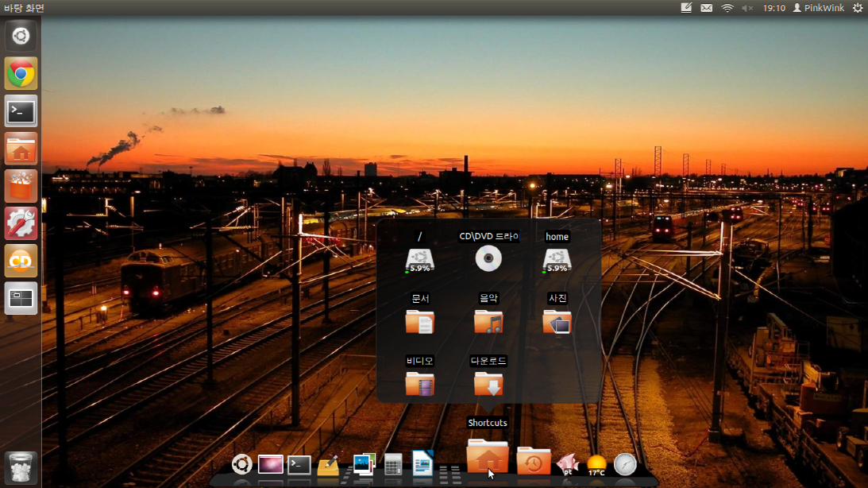Open the PinkWink user menu

[819, 8]
